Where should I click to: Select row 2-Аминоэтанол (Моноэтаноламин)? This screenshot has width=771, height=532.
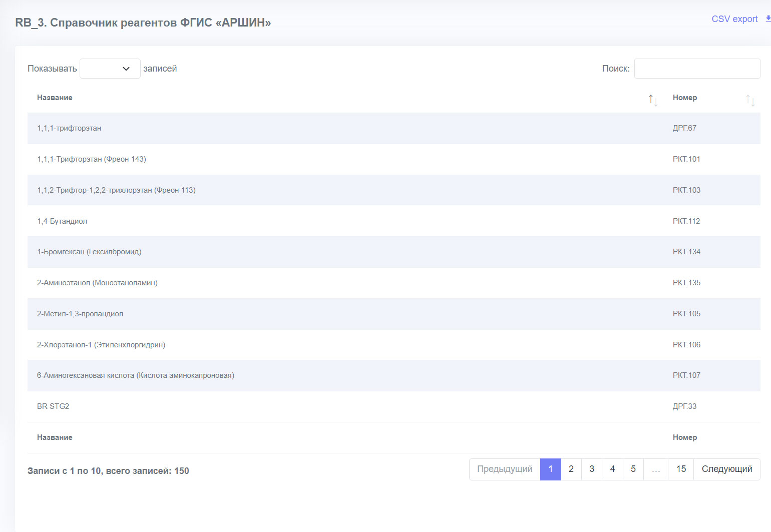point(394,283)
